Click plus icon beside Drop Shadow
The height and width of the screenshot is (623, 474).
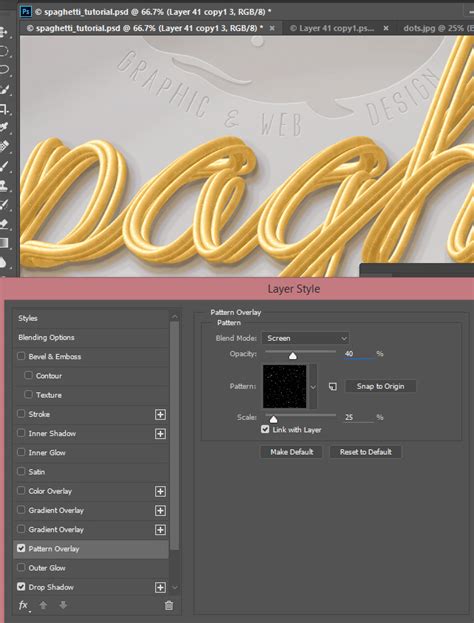click(x=160, y=588)
